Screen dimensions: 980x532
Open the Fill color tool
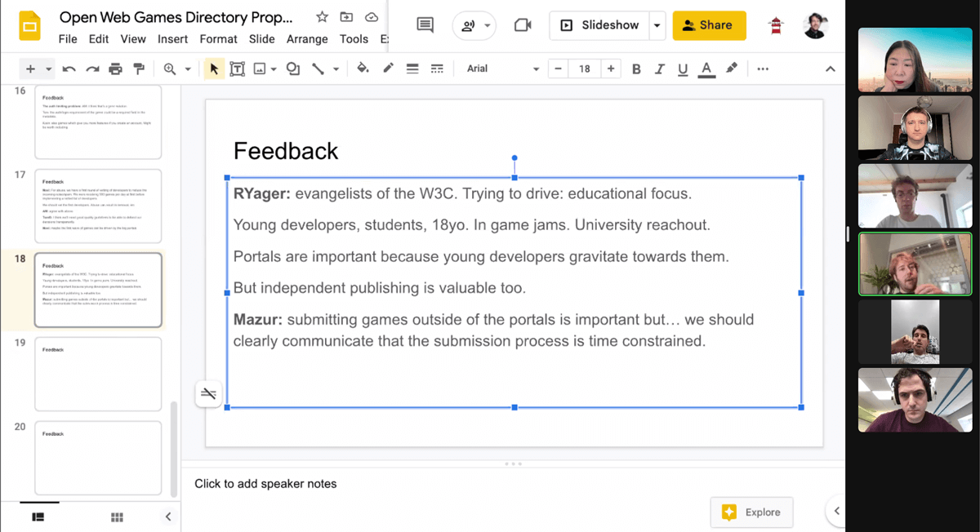[x=363, y=69]
